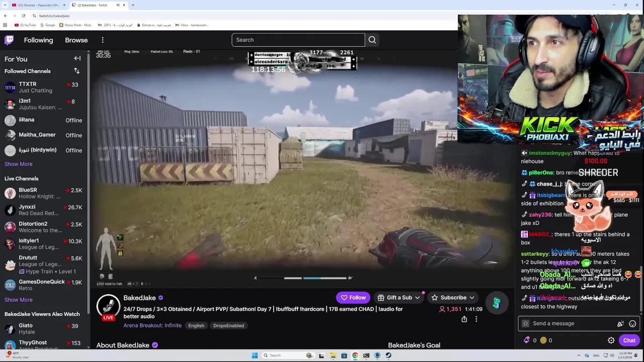Open the channel points coin icon
Viewport: 644px width, 362px height.
click(x=543, y=340)
